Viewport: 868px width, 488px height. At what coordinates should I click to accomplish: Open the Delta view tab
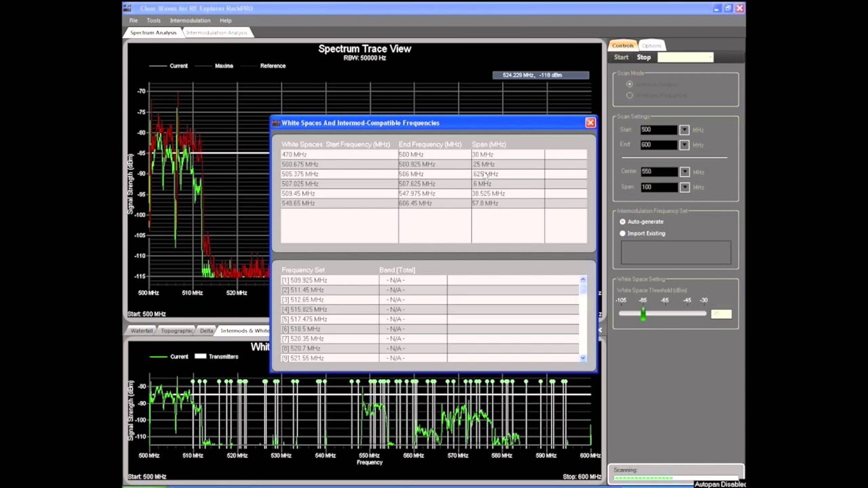coord(207,331)
